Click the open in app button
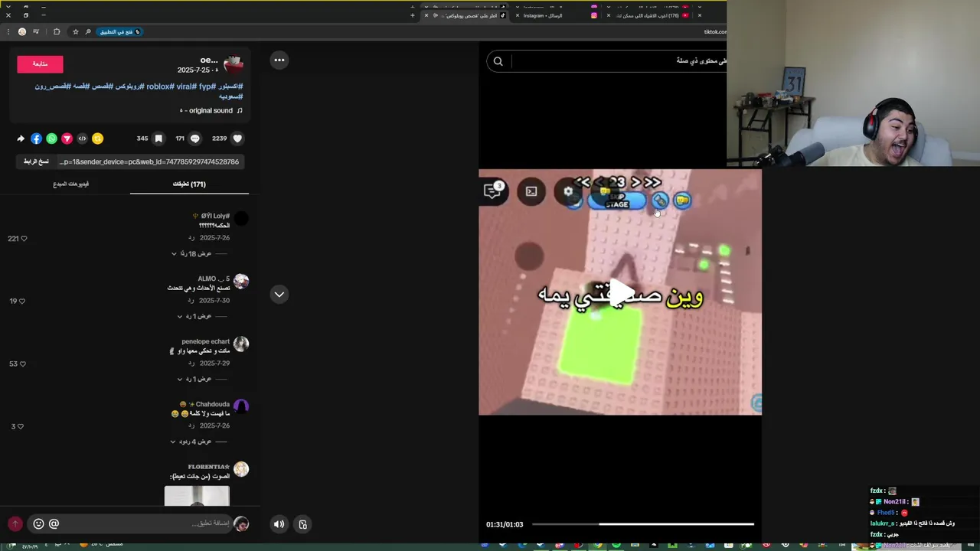Image resolution: width=980 pixels, height=551 pixels. point(119,31)
